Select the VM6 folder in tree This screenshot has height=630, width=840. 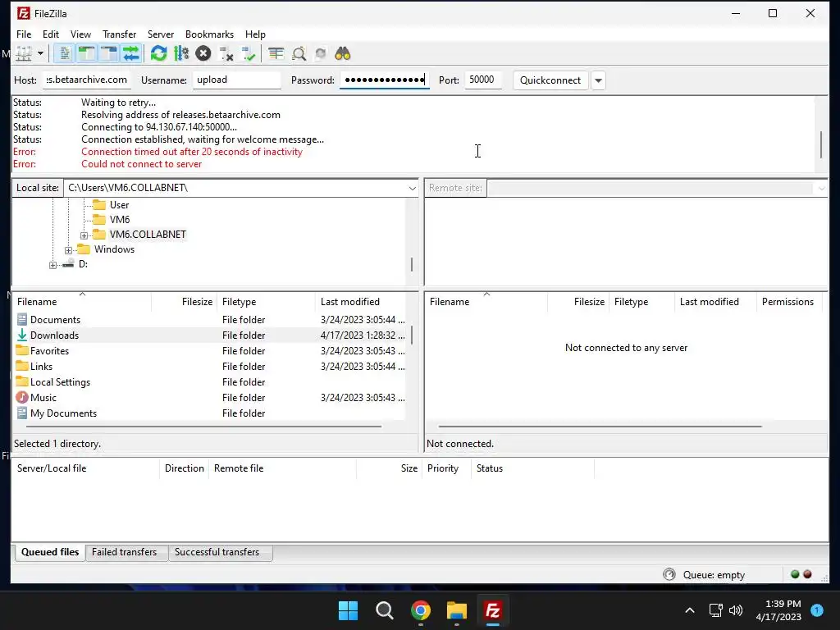120,220
